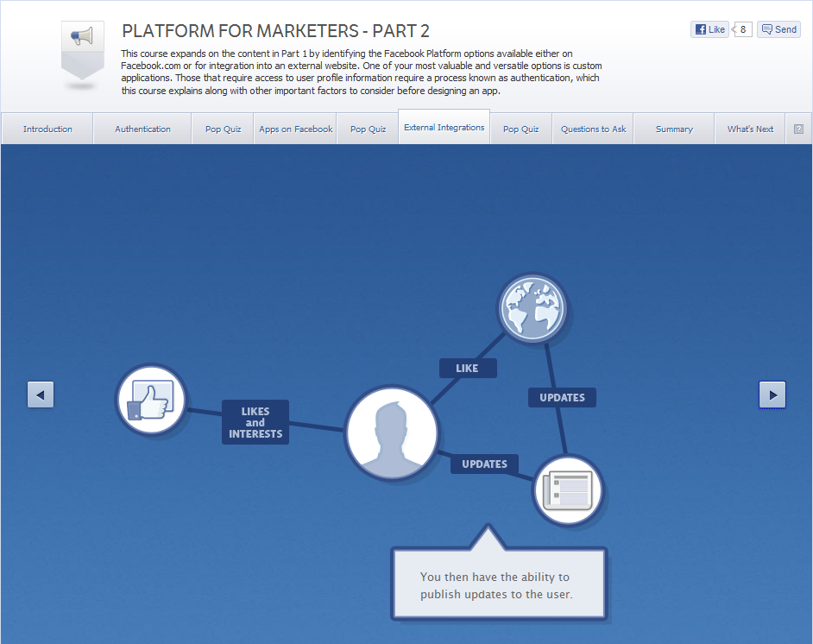813x644 pixels.
Task: Switch to the Summary tab
Action: coord(674,129)
